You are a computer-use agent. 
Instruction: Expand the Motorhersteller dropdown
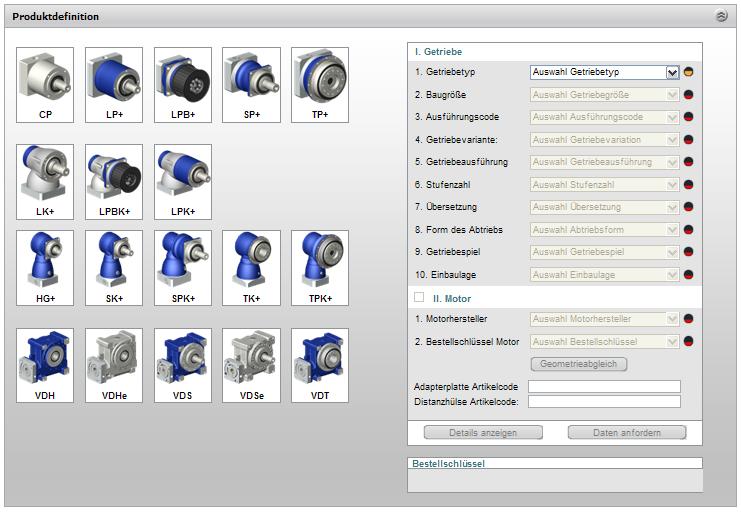604,320
